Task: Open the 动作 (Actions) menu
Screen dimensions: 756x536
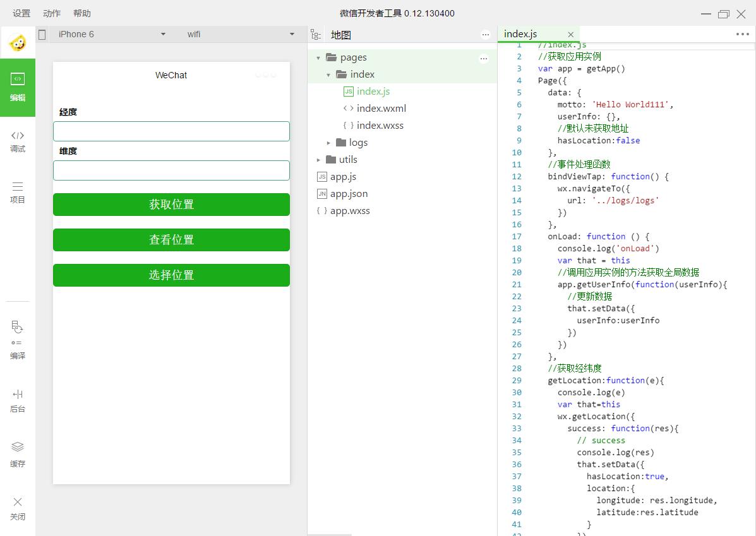Action: (52, 13)
